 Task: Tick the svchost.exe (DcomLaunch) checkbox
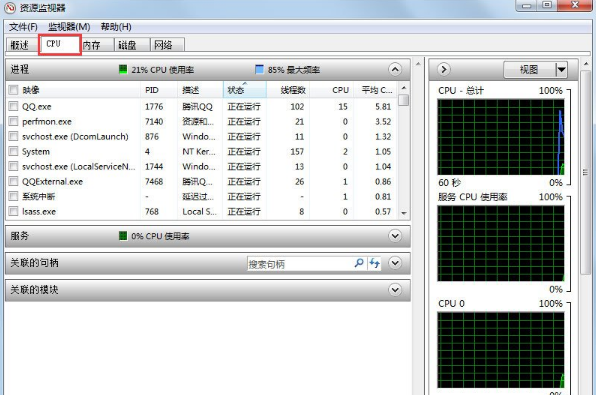[x=13, y=136]
